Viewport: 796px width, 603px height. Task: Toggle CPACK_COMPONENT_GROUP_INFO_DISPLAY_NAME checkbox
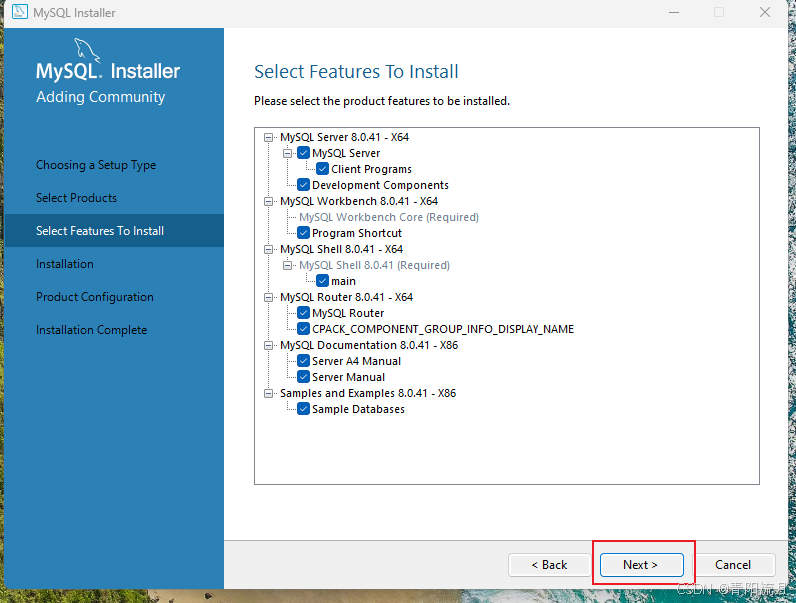[x=304, y=329]
